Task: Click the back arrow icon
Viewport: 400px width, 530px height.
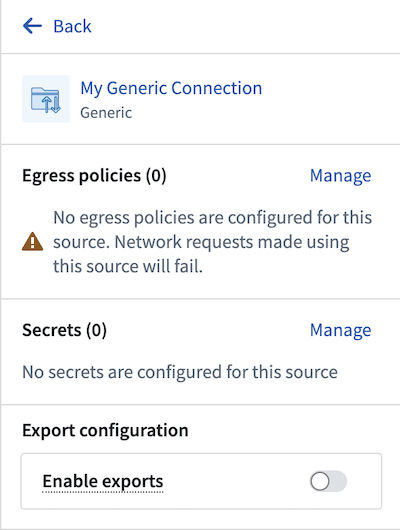Action: click(x=32, y=26)
